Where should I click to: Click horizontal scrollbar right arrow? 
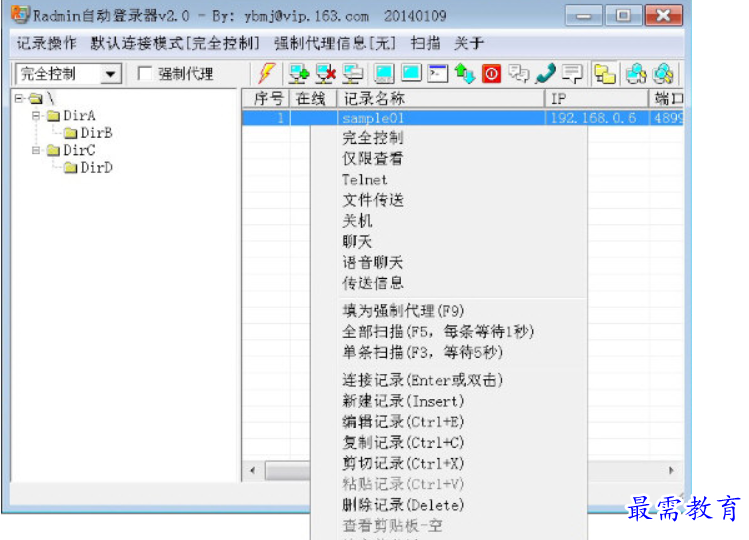coord(671,471)
